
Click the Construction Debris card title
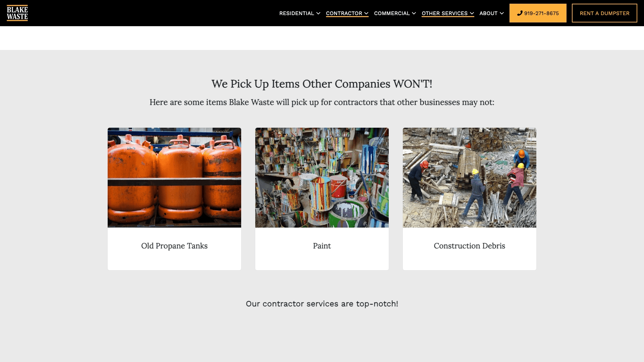[x=470, y=246]
